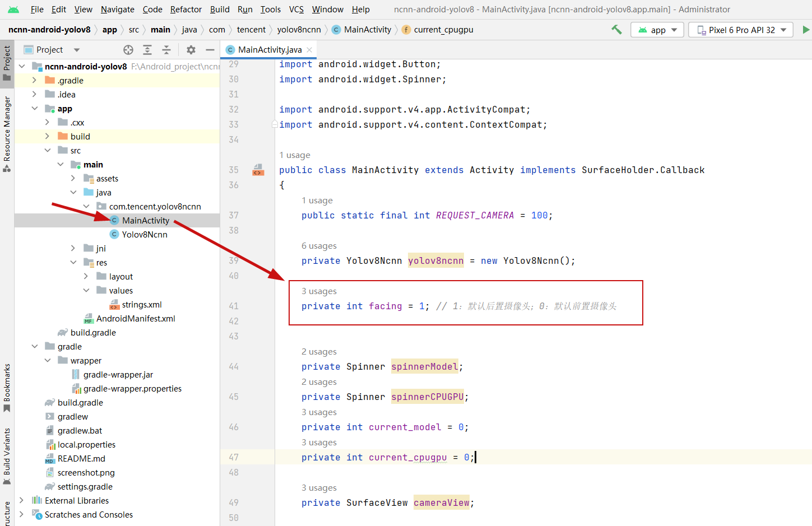Image resolution: width=812 pixels, height=526 pixels.
Task: Expand the jni folder
Action: point(73,248)
